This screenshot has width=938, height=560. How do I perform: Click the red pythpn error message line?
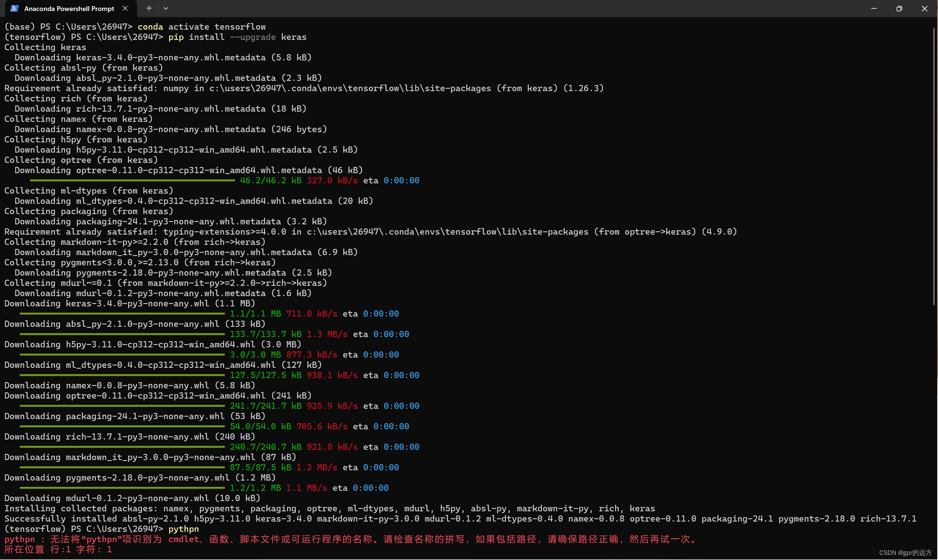pos(351,539)
